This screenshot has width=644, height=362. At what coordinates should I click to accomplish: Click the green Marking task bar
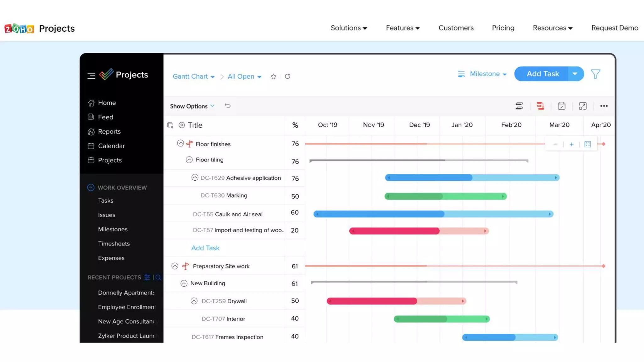445,196
